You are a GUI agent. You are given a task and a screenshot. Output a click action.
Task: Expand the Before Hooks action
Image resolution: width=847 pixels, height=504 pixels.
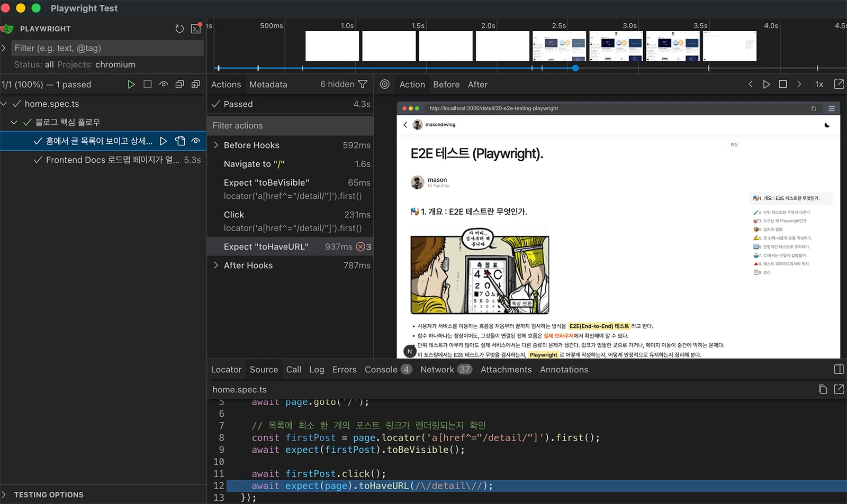tap(216, 145)
